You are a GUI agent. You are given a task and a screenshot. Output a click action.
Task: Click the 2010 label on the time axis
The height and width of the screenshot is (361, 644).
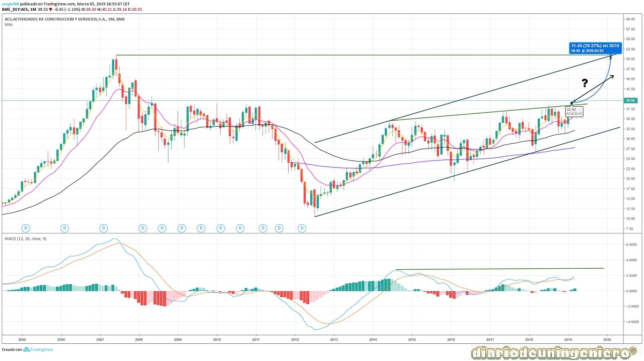click(217, 340)
